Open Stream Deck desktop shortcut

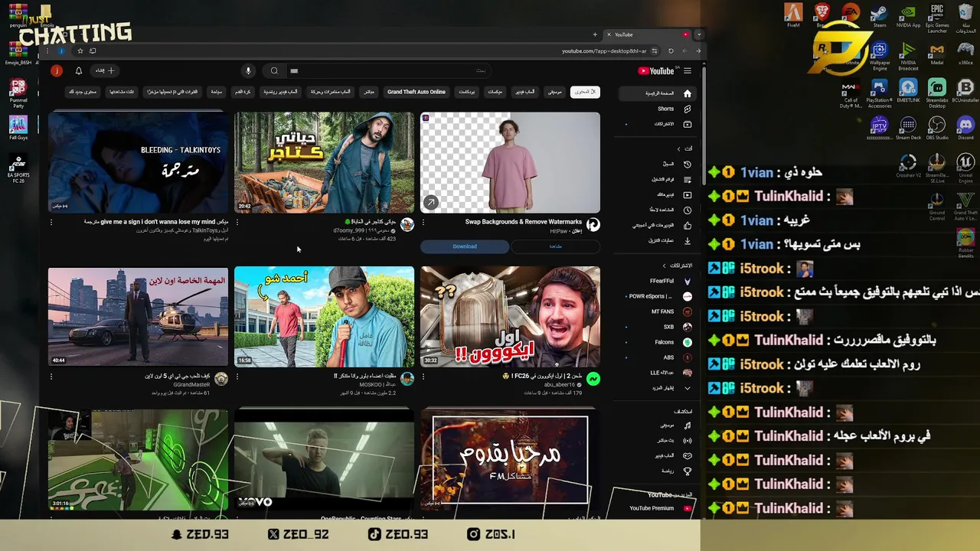pyautogui.click(x=908, y=128)
